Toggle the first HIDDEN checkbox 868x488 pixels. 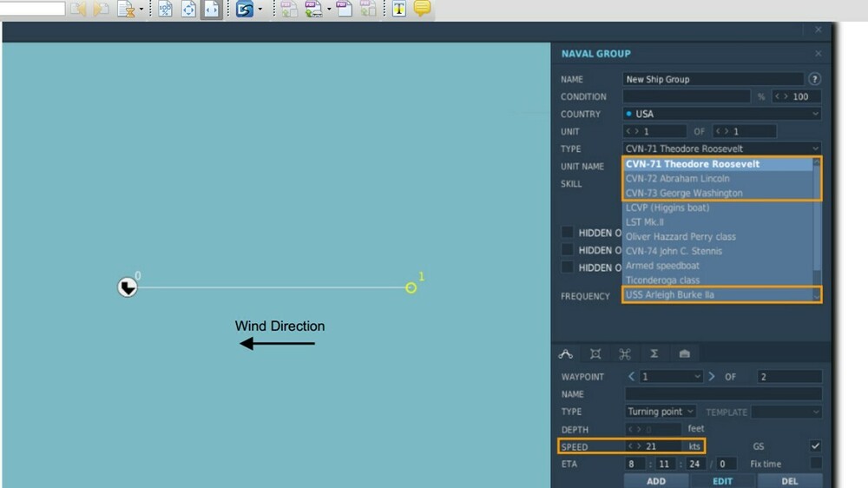point(568,232)
